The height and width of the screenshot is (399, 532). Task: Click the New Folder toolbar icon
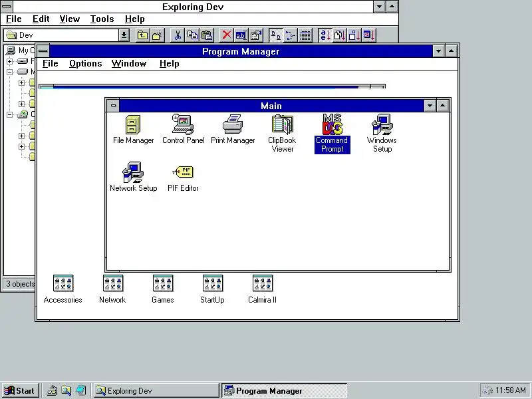coord(157,35)
